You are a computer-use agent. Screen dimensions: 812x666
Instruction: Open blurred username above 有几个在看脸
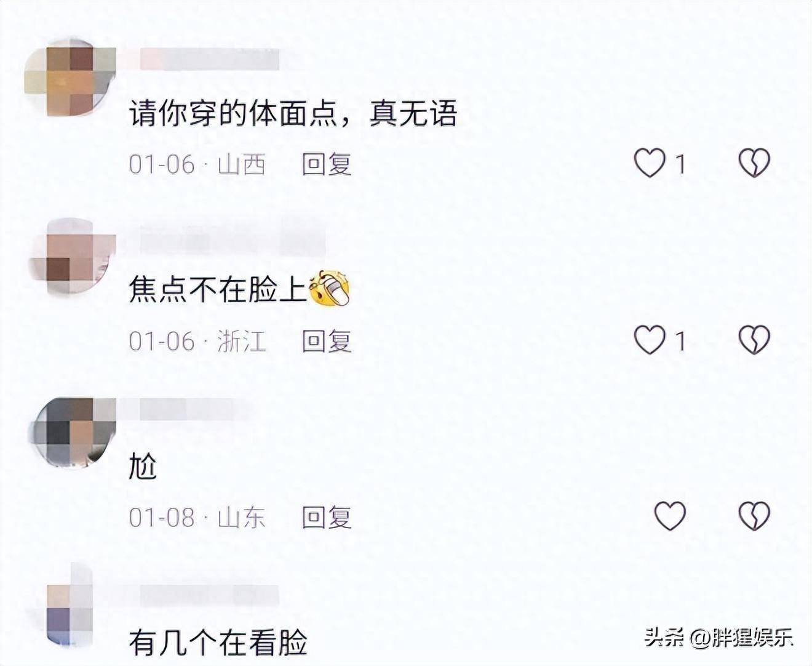209,595
